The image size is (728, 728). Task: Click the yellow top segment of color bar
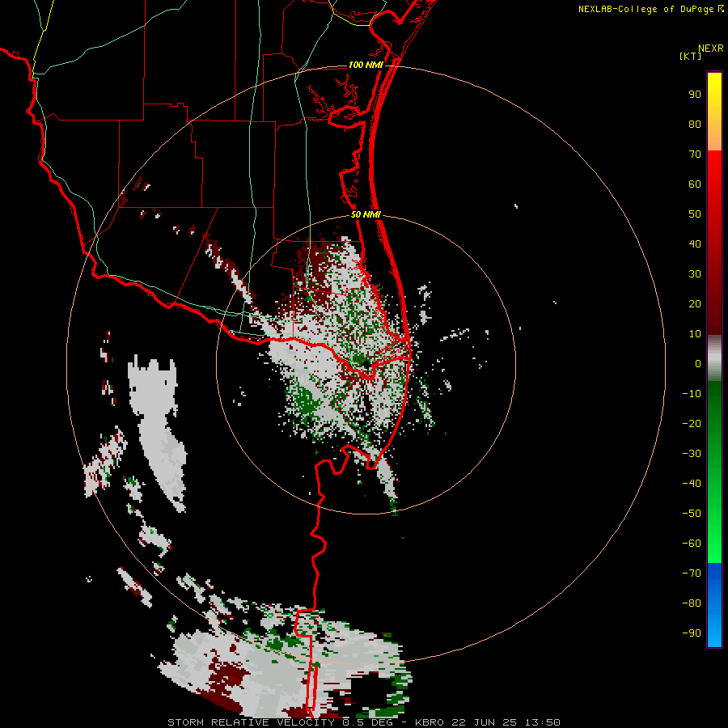point(714,112)
